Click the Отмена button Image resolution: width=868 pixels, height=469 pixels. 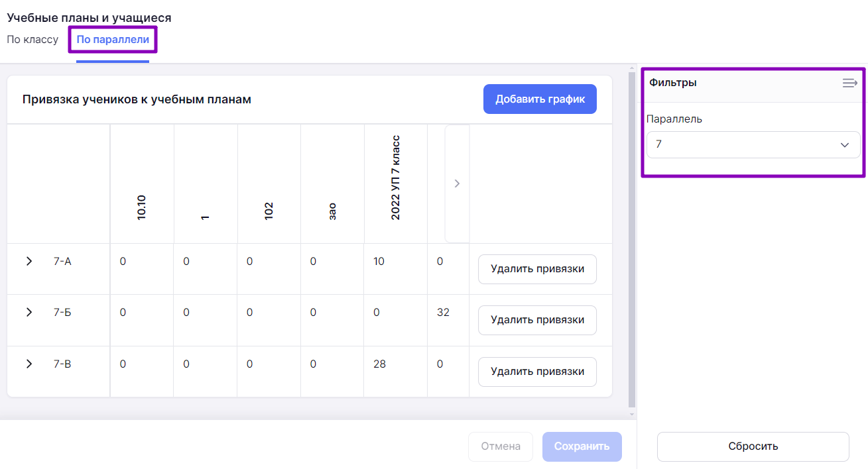point(501,446)
